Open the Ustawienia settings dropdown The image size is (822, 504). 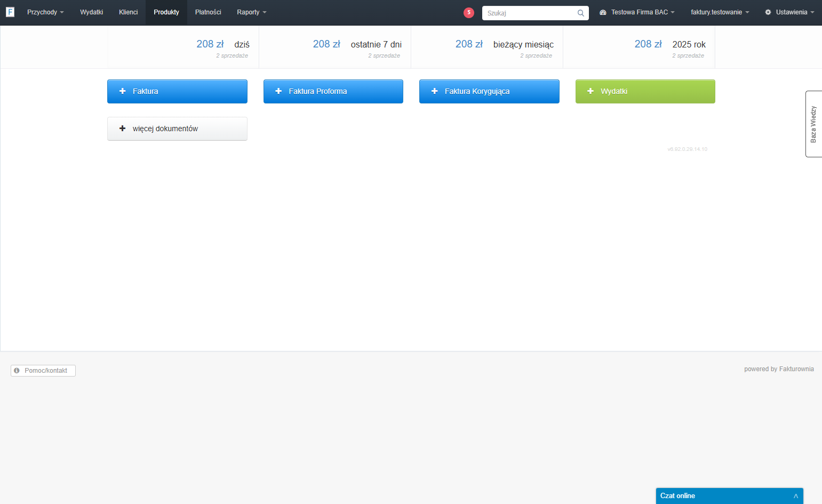pyautogui.click(x=789, y=12)
